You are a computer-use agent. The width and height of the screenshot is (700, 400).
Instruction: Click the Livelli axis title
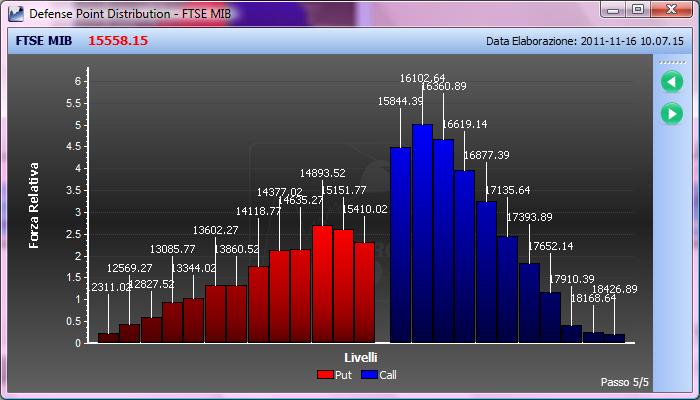[x=361, y=358]
